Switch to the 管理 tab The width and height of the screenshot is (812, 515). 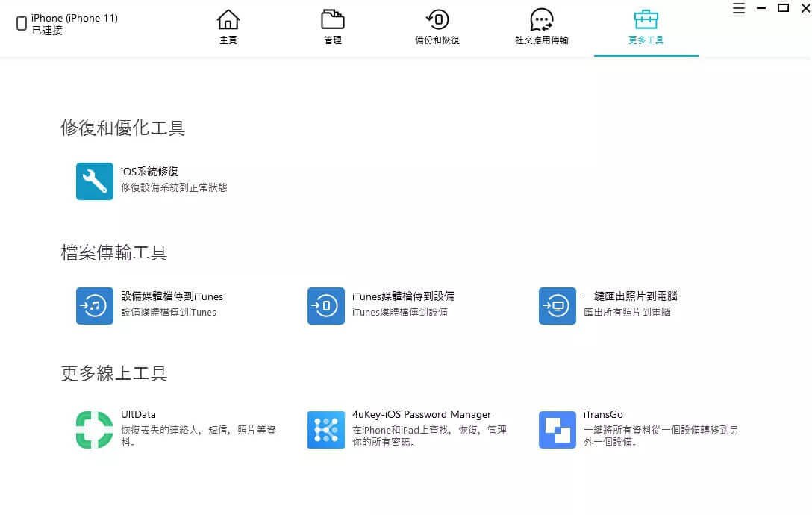[333, 28]
